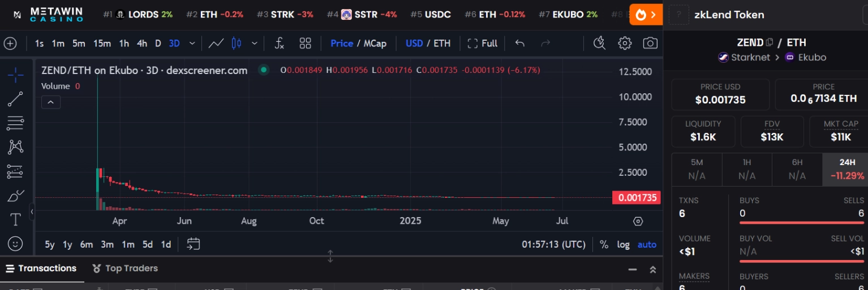Image resolution: width=868 pixels, height=290 pixels.
Task: Select the text annotation tool
Action: (x=15, y=219)
